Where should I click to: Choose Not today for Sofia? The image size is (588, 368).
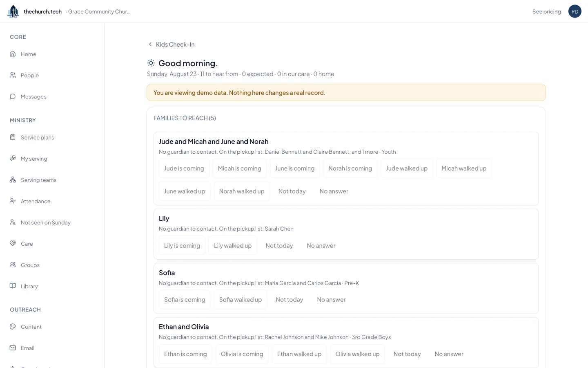290,300
